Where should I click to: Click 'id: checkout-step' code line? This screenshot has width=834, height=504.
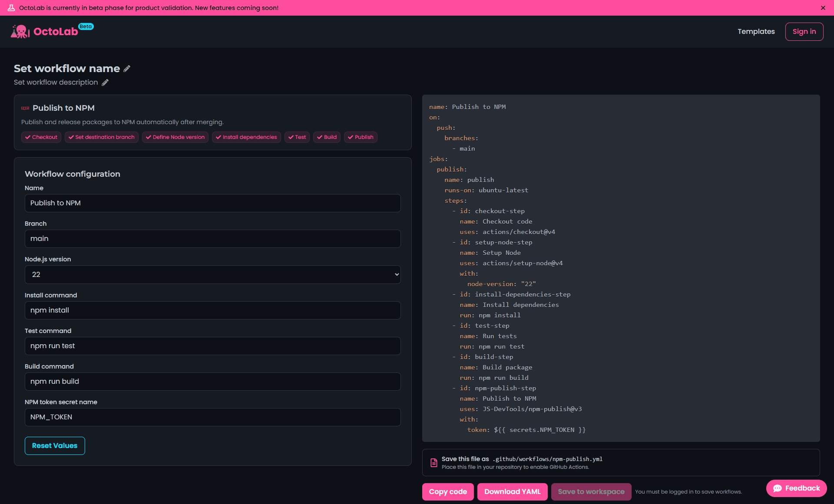coord(492,211)
